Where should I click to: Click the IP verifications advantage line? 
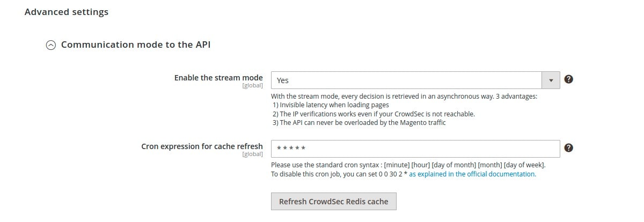point(374,114)
